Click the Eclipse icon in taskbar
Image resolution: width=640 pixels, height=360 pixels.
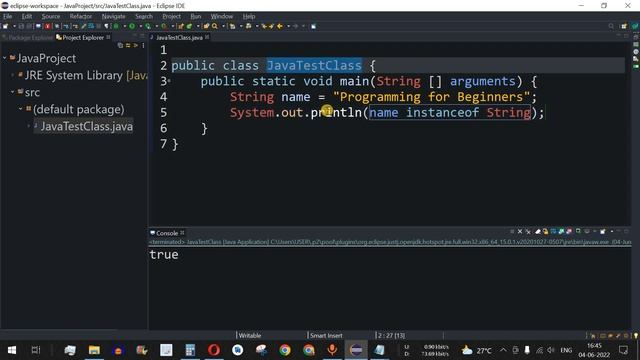(x=356, y=350)
